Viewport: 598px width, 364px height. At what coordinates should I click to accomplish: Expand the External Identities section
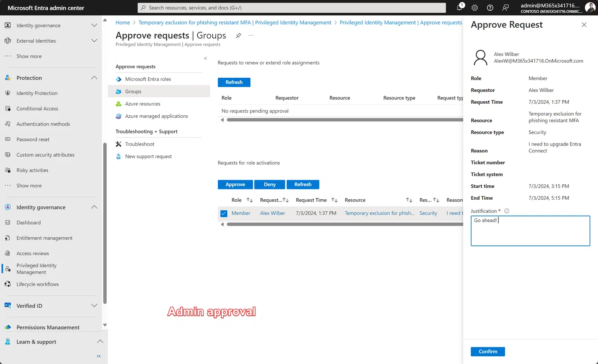(94, 41)
